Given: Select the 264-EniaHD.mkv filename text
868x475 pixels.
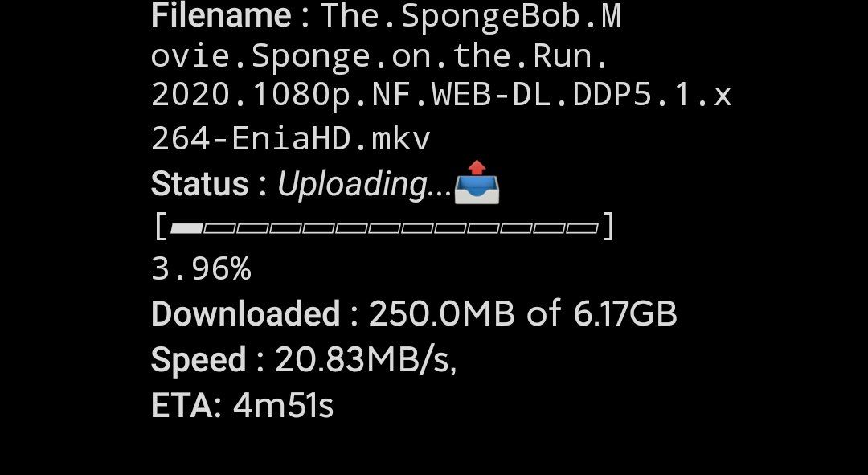Looking at the screenshot, I should pos(291,139).
